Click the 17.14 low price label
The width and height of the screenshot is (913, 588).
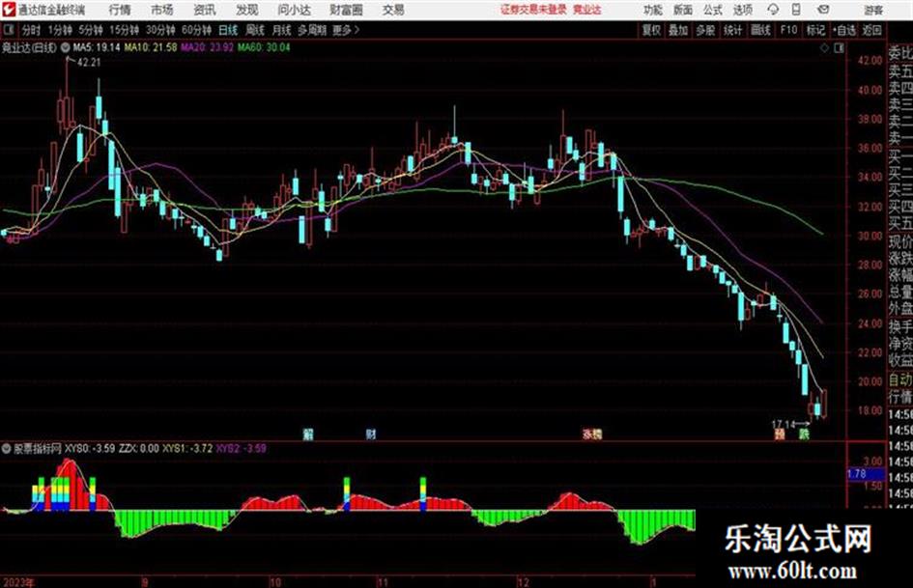784,425
